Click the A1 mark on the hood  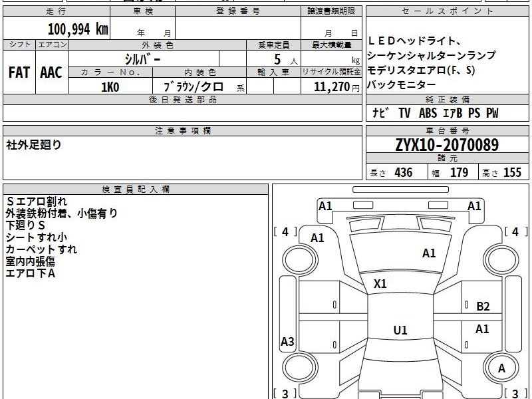[429, 253]
